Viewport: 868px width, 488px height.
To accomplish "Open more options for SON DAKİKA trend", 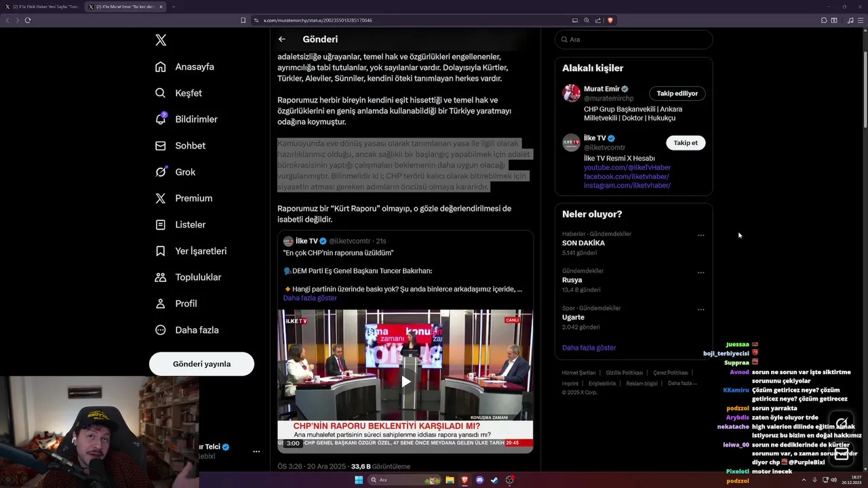I will click(701, 236).
